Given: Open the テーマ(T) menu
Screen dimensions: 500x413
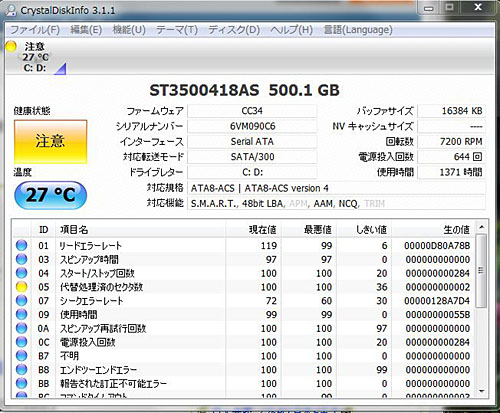Looking at the screenshot, I should (177, 30).
